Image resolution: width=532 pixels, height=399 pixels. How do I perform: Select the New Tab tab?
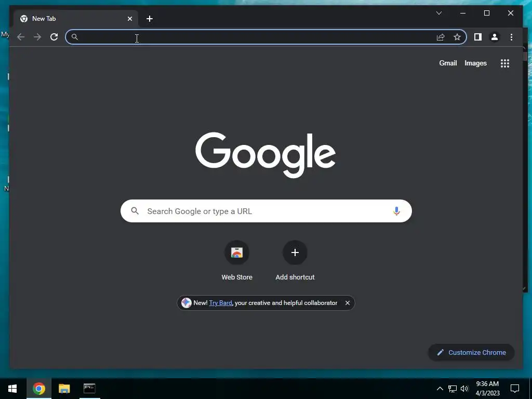tap(76, 19)
